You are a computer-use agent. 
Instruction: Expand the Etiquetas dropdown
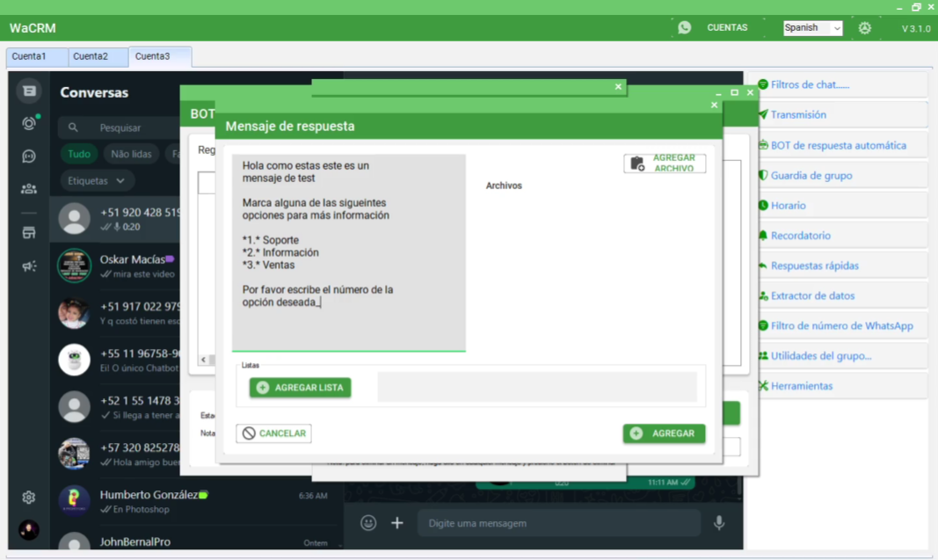tap(97, 179)
